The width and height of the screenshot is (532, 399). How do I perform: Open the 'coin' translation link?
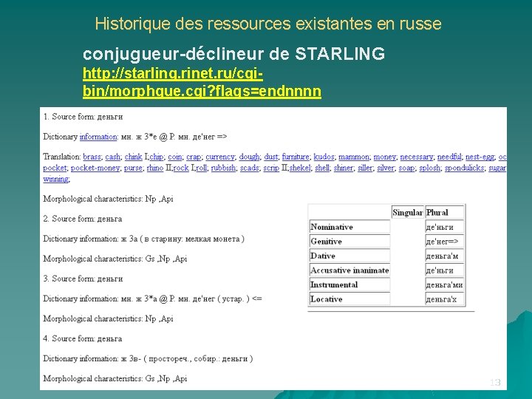(x=174, y=157)
